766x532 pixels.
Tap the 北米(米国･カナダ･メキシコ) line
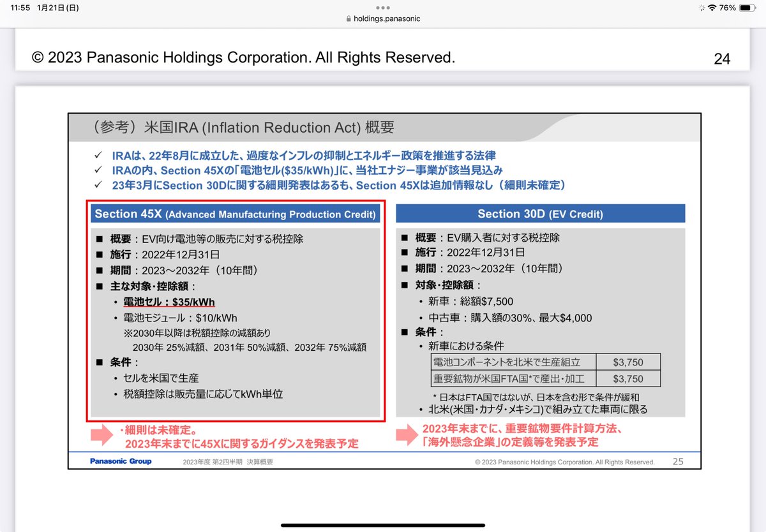point(533,409)
